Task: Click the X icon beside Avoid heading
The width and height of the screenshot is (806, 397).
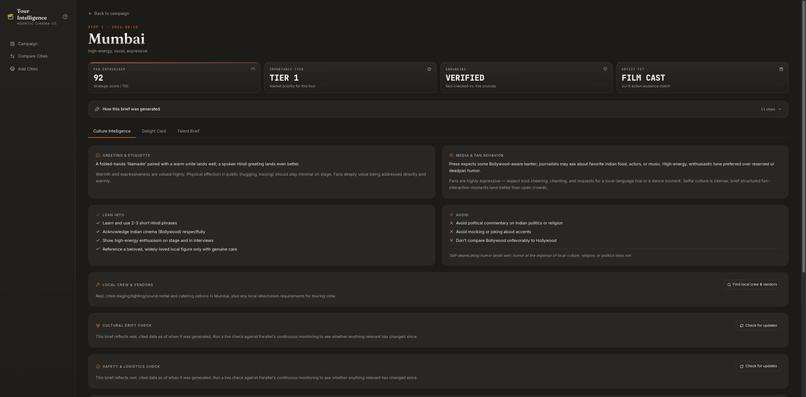Action: click(451, 215)
